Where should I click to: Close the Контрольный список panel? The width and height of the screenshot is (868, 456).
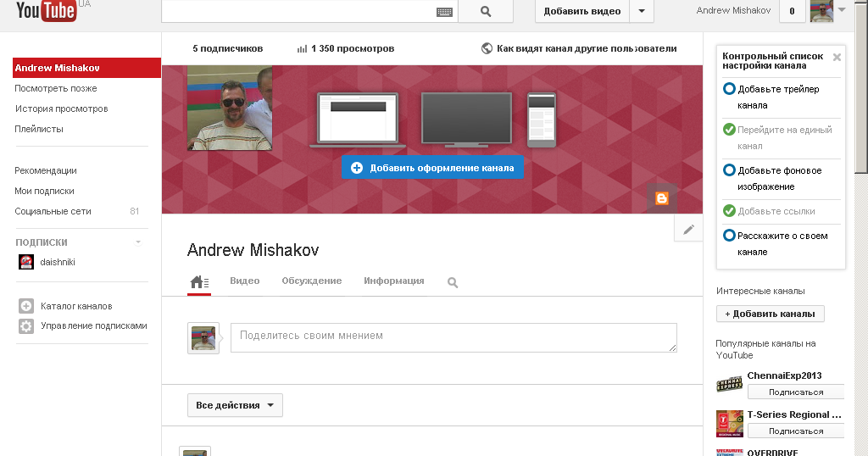tap(837, 57)
